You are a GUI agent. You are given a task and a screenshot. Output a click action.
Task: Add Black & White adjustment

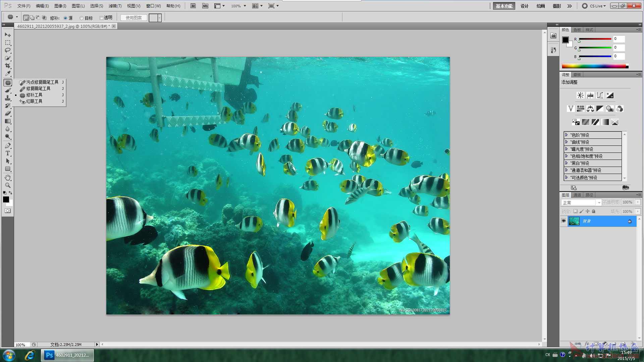(600, 109)
